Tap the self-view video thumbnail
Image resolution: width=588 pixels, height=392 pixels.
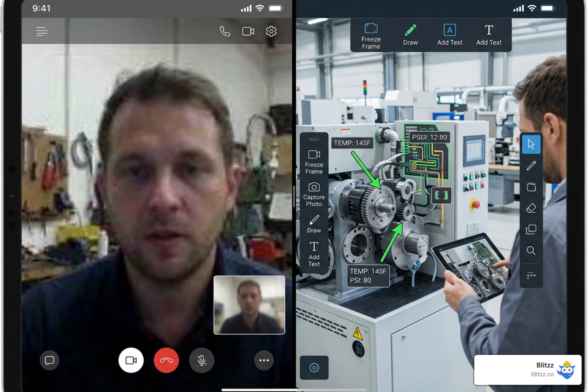249,305
